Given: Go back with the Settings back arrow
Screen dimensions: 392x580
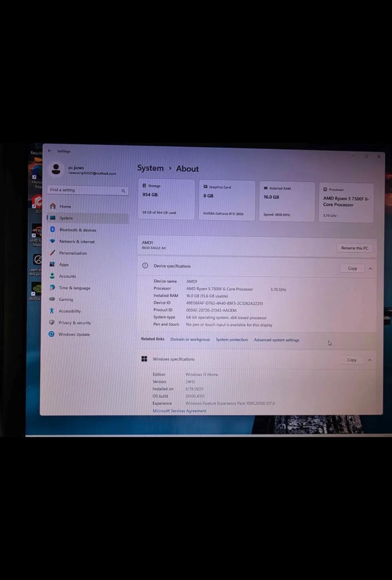Looking at the screenshot, I should [x=50, y=151].
